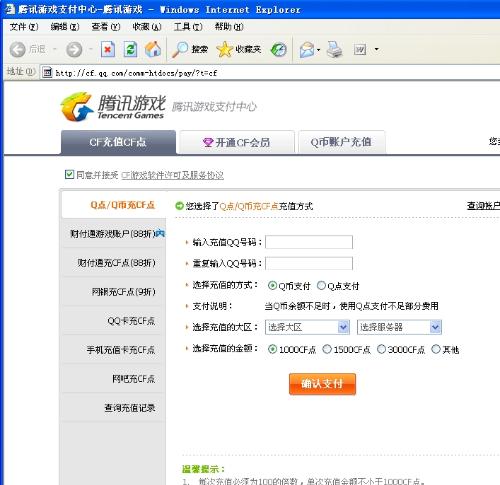This screenshot has width=500, height=485.
Task: Open the 选择服务器 dropdown
Action: [x=399, y=327]
